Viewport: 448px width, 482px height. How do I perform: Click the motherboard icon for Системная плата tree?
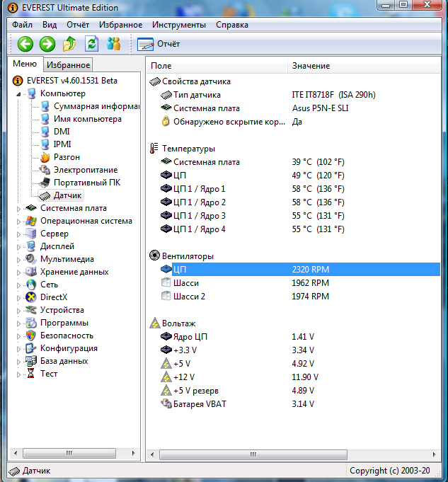click(x=31, y=208)
